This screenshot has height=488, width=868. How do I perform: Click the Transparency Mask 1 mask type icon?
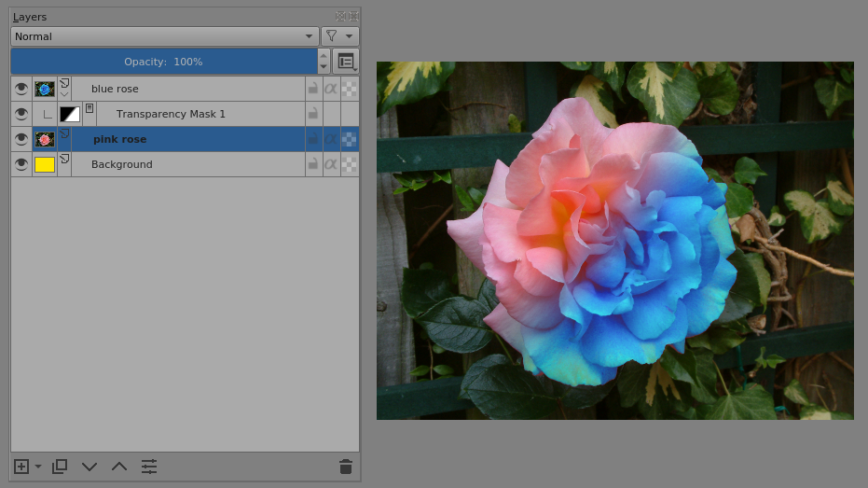pyautogui.click(x=90, y=108)
